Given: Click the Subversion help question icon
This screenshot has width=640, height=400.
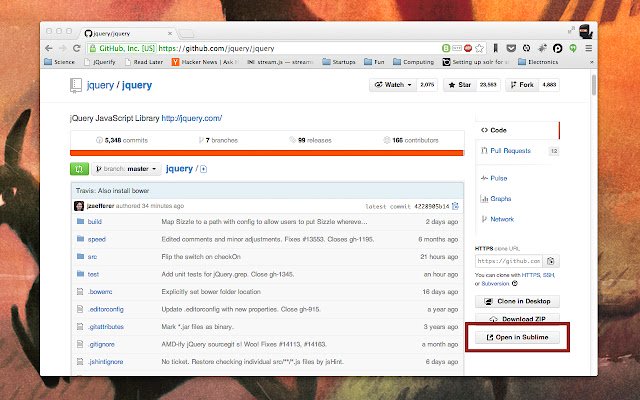Looking at the screenshot, I should point(514,283).
